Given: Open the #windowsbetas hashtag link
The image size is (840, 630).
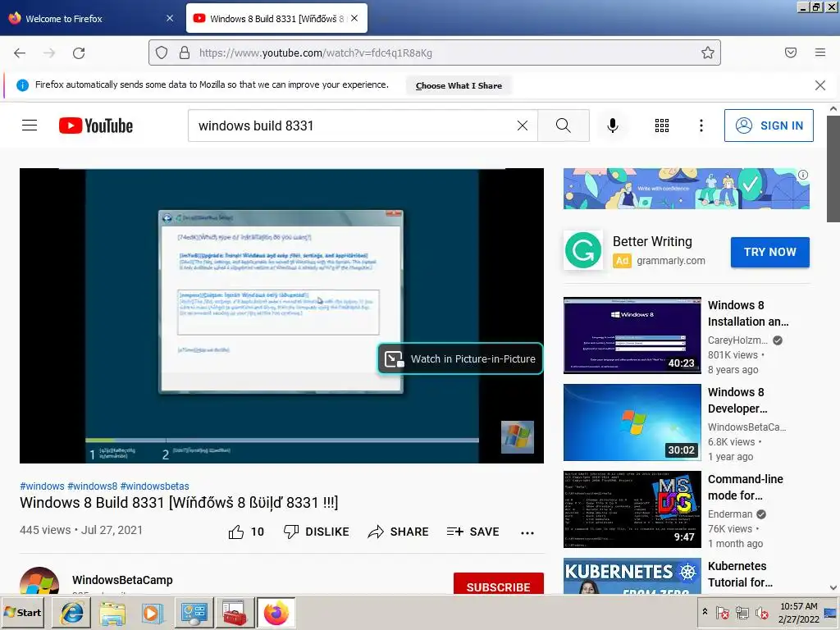Looking at the screenshot, I should (x=155, y=486).
